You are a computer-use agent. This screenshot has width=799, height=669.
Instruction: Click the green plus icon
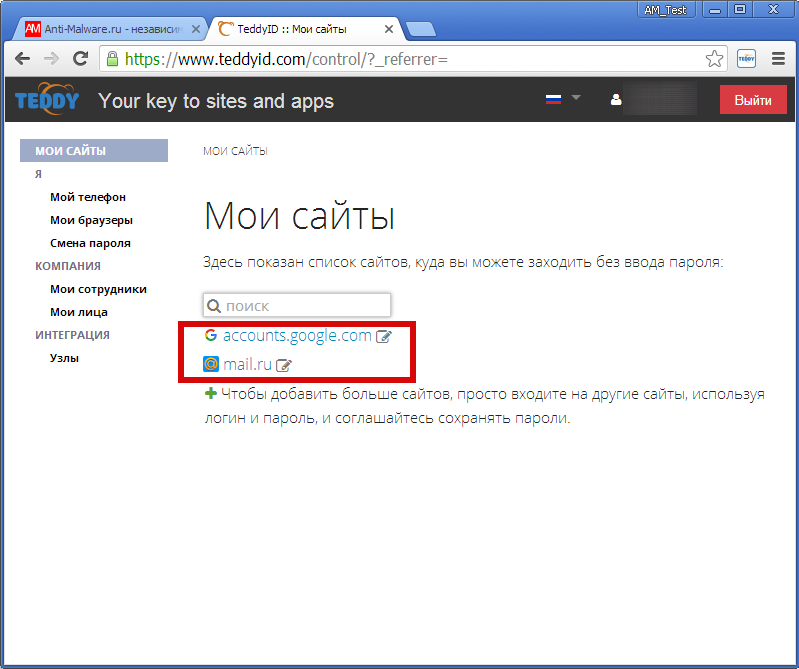point(210,393)
